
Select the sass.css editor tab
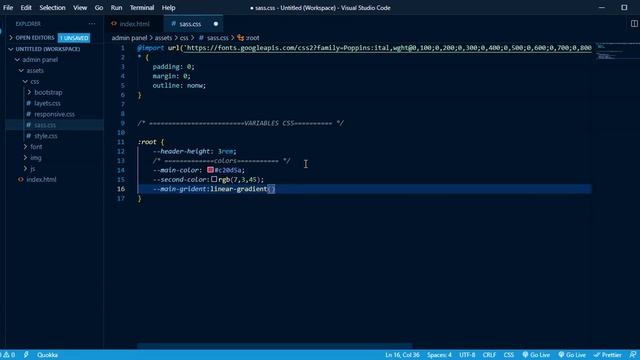pyautogui.click(x=190, y=24)
